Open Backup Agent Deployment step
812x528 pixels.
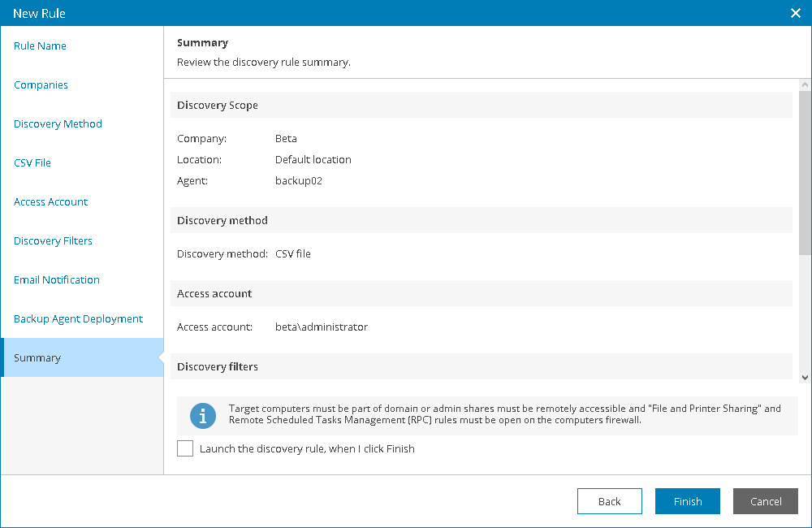[78, 318]
